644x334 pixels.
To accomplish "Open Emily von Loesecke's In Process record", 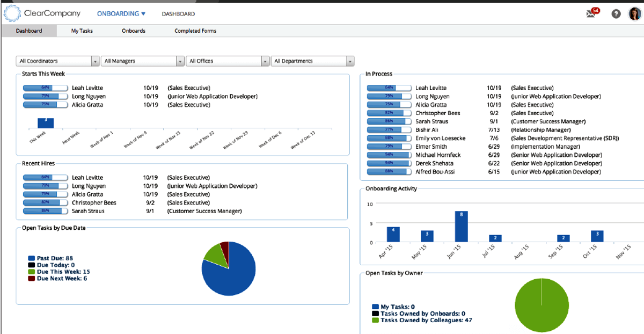I will [x=440, y=138].
